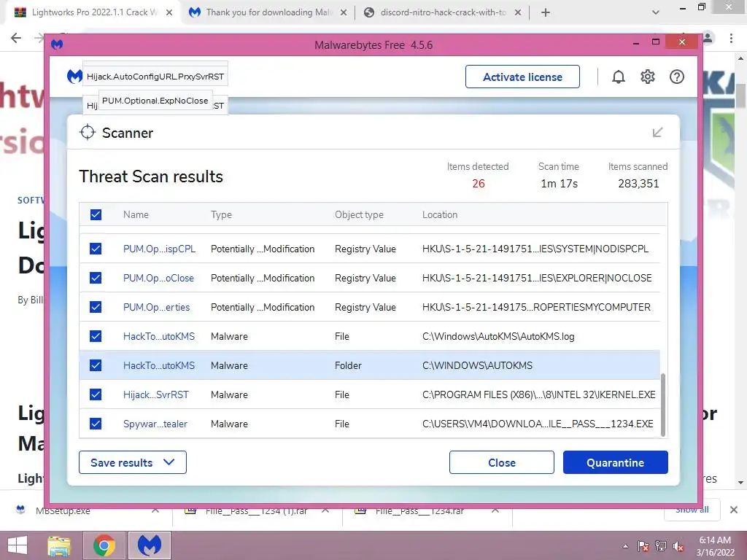Collapse the Scanner card with arrow icon

[x=657, y=133]
